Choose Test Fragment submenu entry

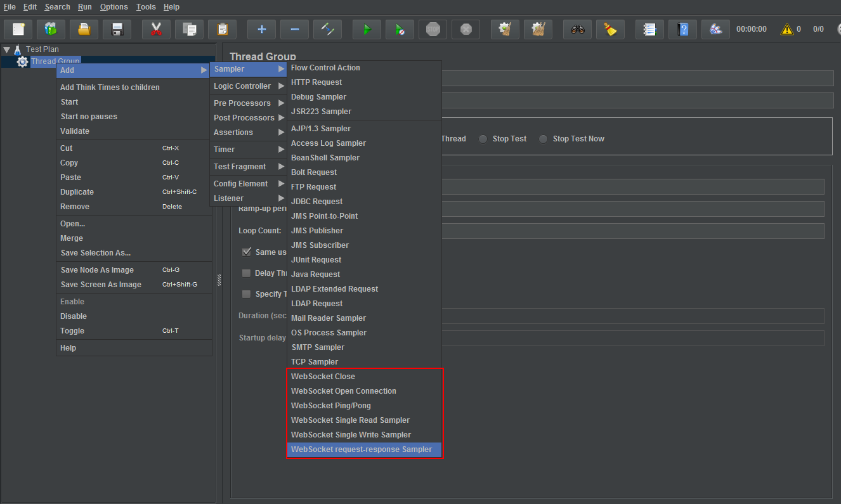(249, 167)
